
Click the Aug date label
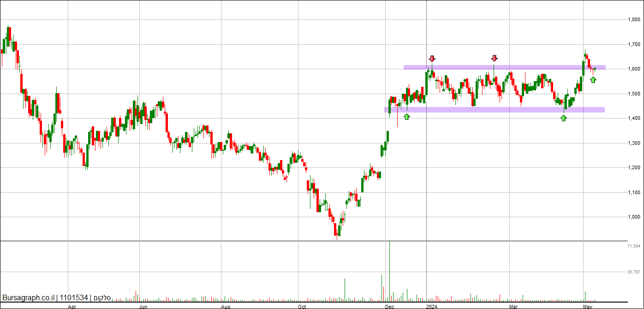(226, 306)
